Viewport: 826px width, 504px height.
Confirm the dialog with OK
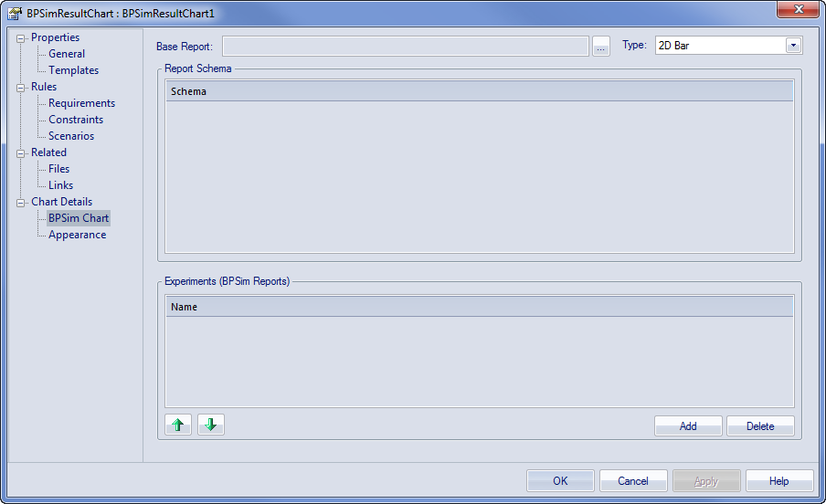(560, 481)
